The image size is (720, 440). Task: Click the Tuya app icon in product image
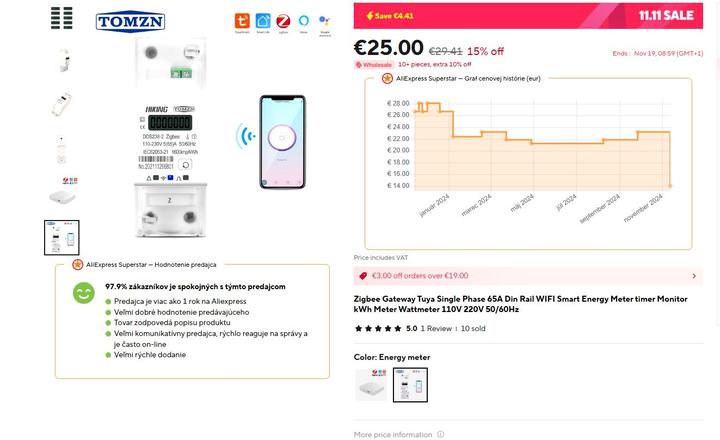click(242, 21)
